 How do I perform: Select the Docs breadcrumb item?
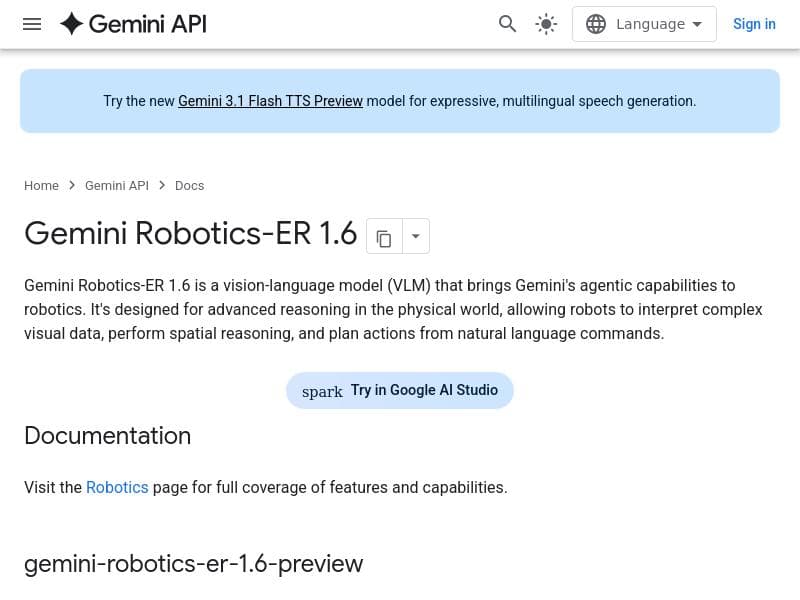coord(190,185)
